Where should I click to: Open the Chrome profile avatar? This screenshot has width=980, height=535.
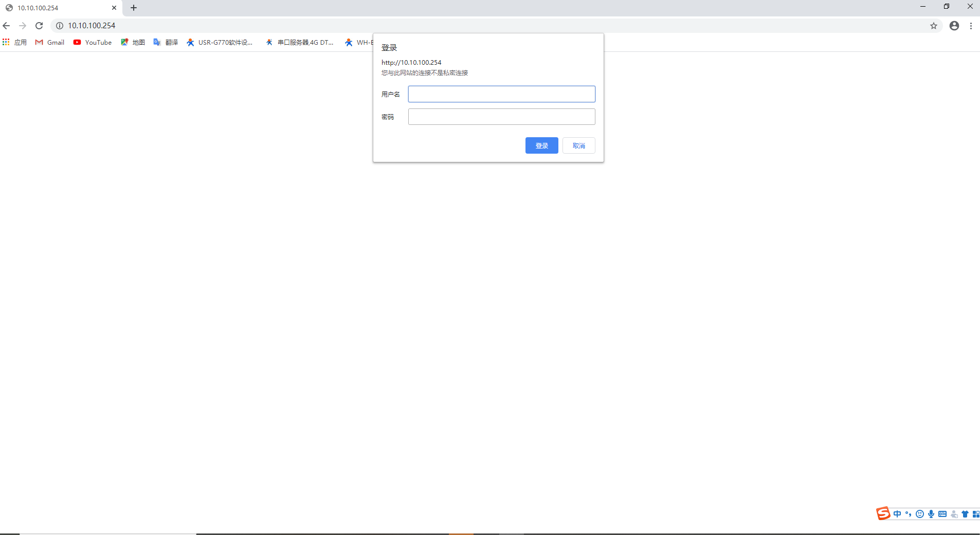[x=954, y=26]
